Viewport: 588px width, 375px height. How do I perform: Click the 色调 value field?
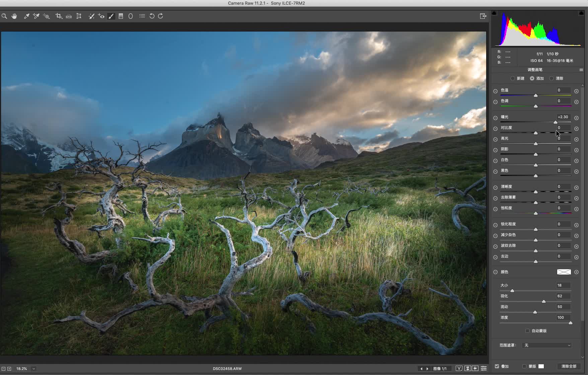(x=564, y=101)
